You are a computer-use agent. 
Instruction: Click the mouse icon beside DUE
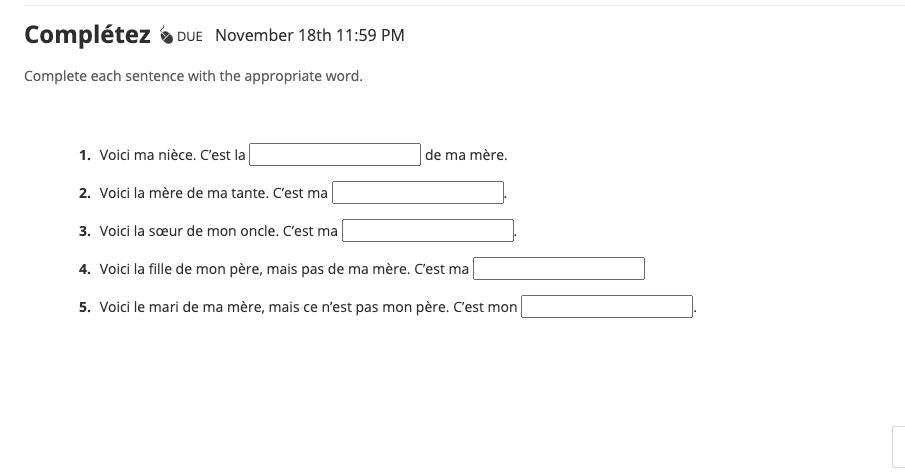(166, 36)
